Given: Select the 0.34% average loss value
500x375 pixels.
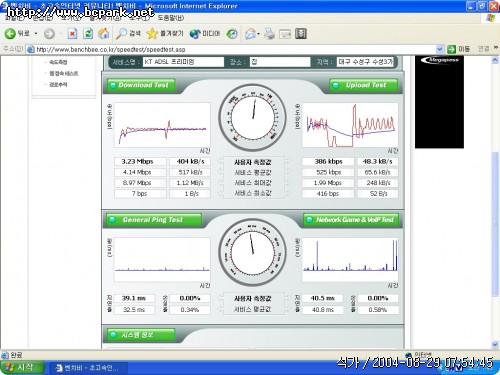Looking at the screenshot, I should (190, 310).
